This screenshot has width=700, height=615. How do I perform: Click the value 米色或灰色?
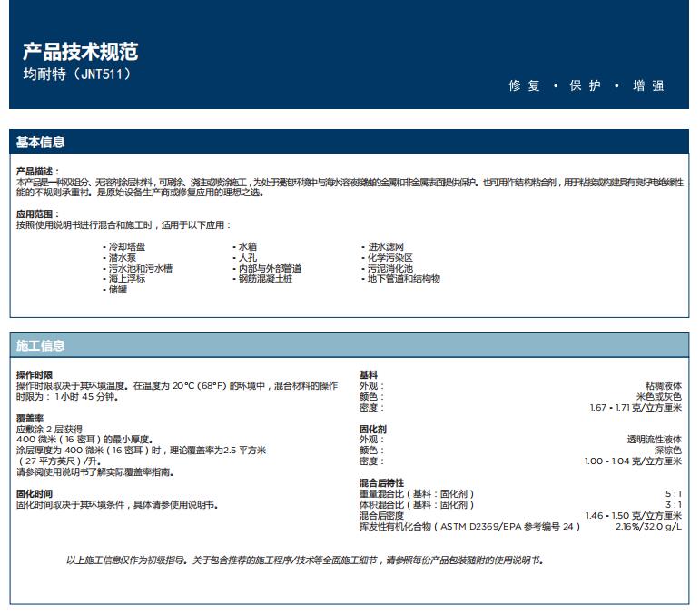click(x=659, y=397)
